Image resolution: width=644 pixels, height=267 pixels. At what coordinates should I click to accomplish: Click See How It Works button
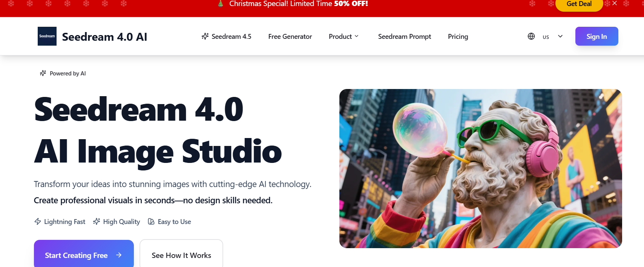(x=181, y=255)
